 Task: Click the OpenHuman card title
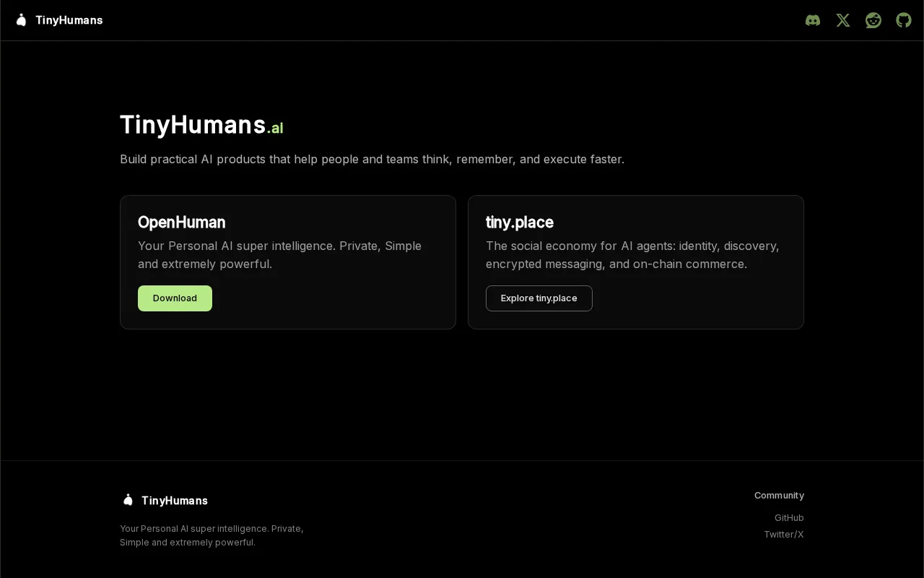click(x=182, y=223)
